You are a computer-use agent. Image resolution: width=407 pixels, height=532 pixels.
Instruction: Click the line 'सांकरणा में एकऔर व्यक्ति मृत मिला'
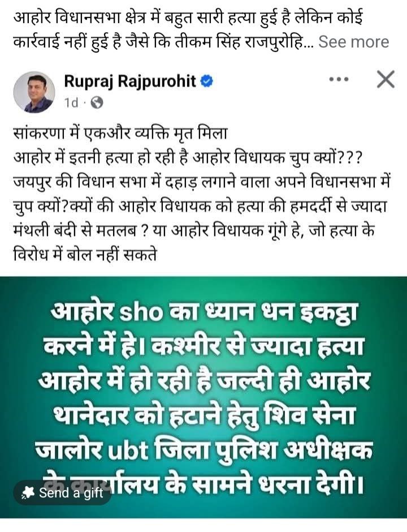(120, 133)
